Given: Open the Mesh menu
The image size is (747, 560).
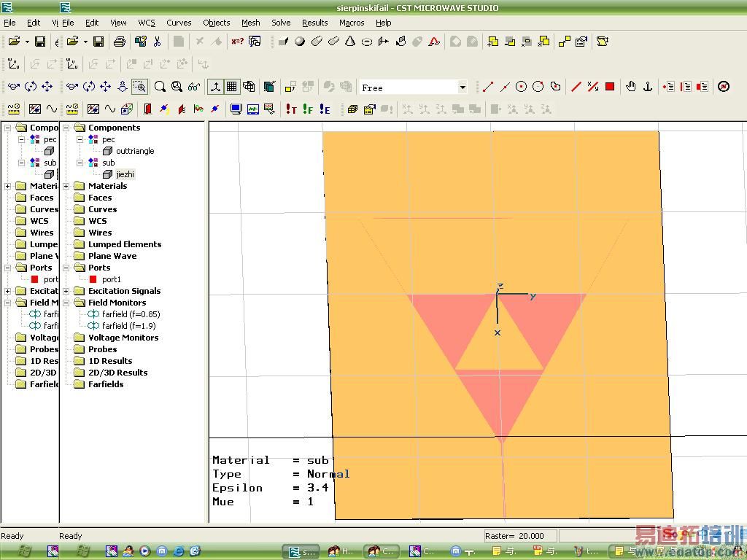Looking at the screenshot, I should coord(250,23).
